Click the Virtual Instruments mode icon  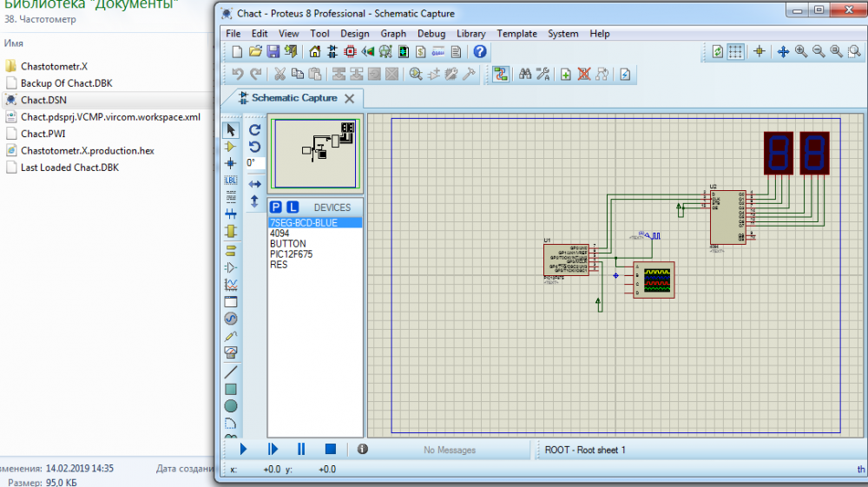pyautogui.click(x=231, y=352)
